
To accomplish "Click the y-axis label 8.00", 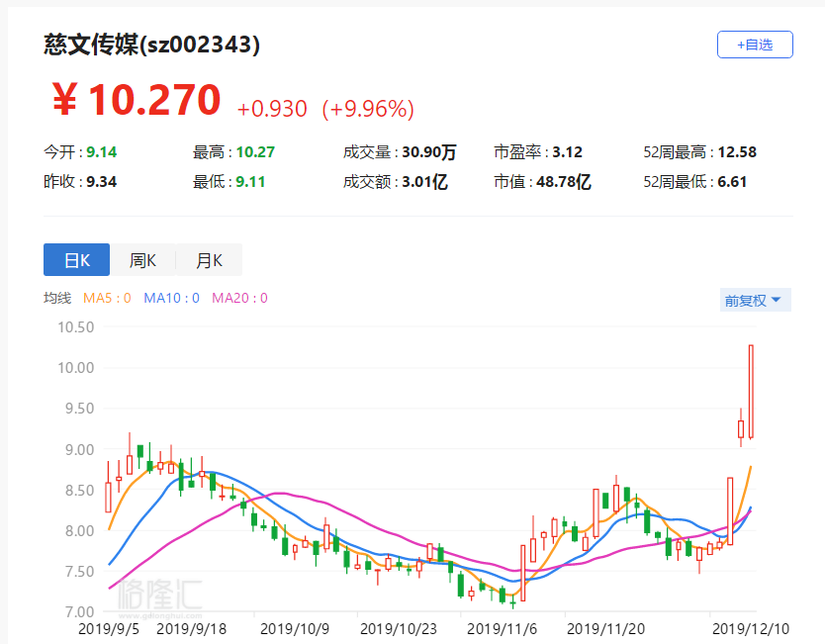I will coord(79,531).
